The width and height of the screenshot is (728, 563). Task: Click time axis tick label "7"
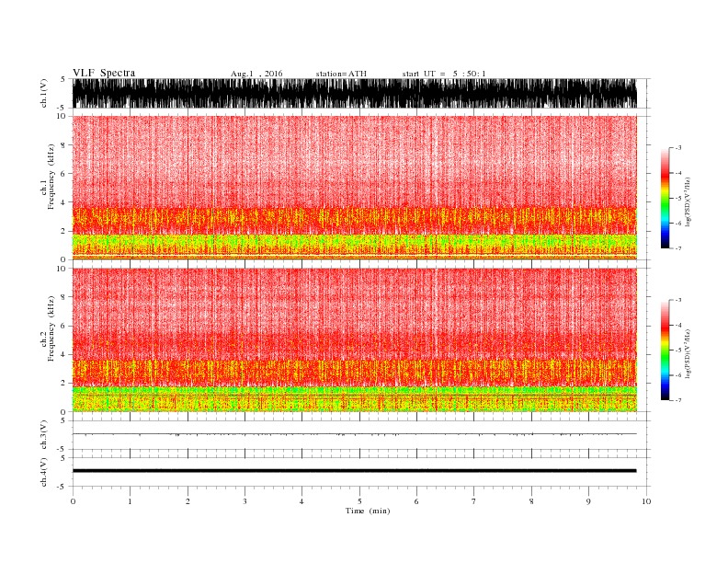[473, 501]
